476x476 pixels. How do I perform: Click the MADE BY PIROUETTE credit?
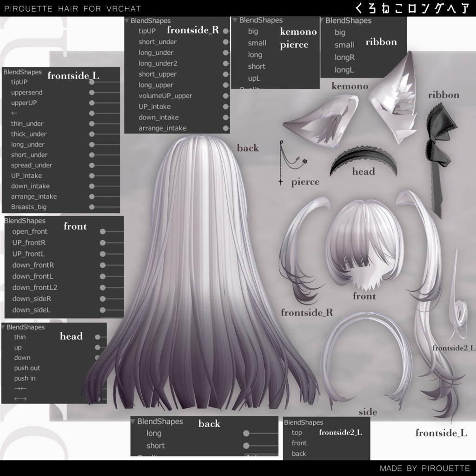pyautogui.click(x=425, y=468)
